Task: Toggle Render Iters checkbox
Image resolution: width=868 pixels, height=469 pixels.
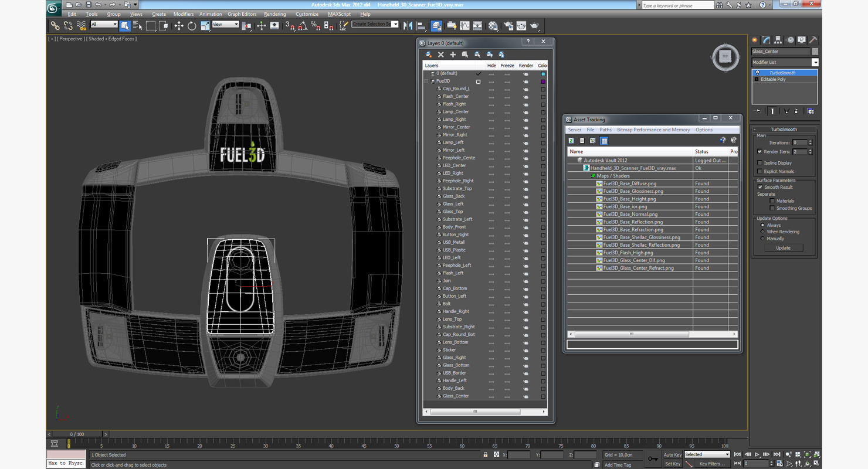Action: coord(760,152)
